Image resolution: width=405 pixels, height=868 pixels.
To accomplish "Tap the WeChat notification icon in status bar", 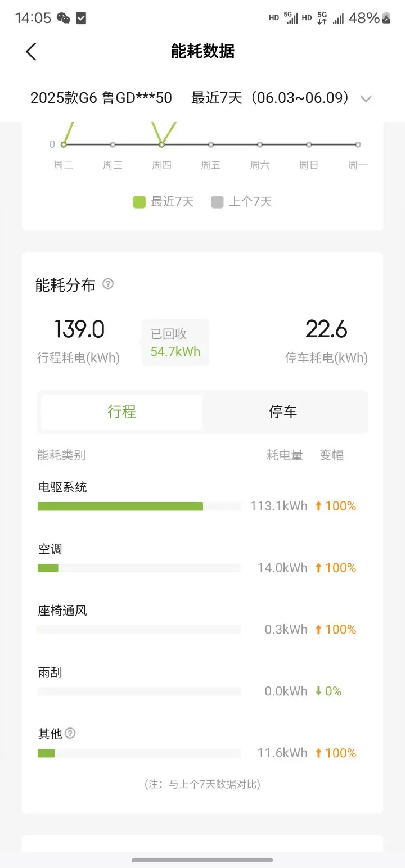I will 64,18.
